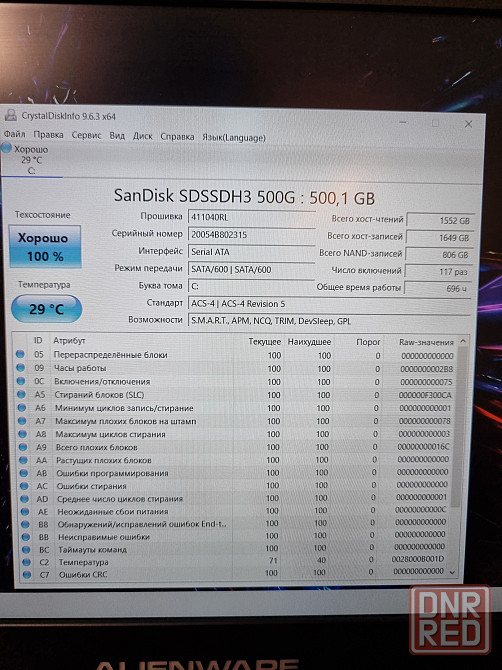502x670 pixels.
Task: Click the firmware field 411040RL
Action: click(252, 217)
